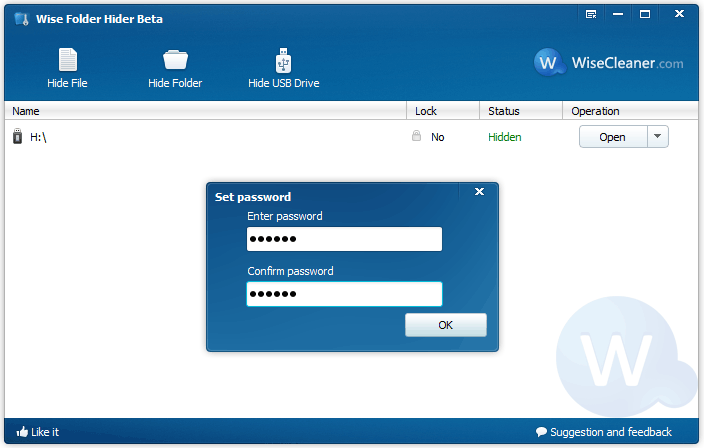Click the USB drive icon beside H:\
Image resolution: width=704 pixels, height=448 pixels.
click(17, 137)
